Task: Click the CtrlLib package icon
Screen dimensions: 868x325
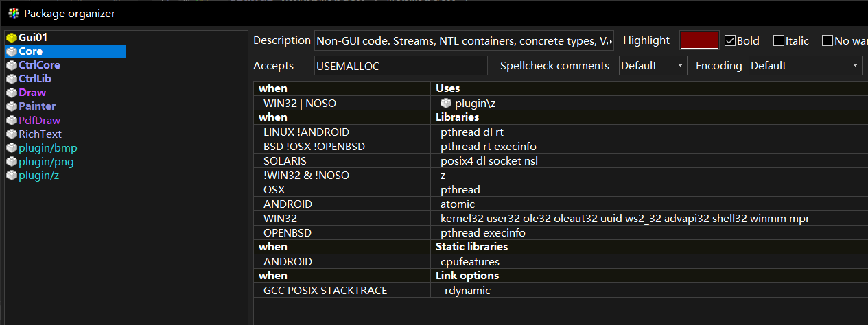Action: click(x=11, y=79)
